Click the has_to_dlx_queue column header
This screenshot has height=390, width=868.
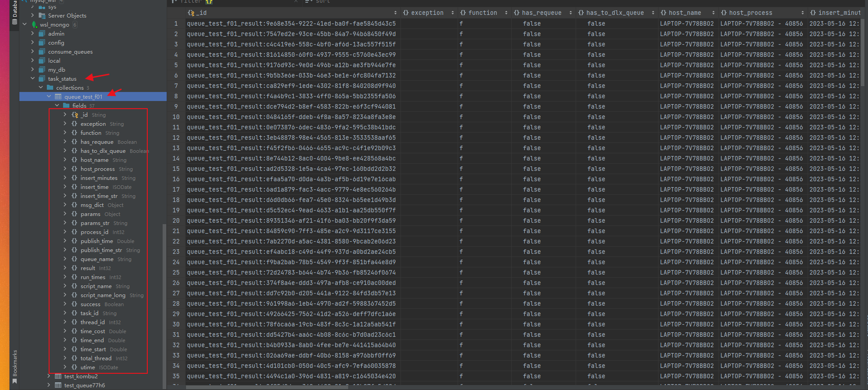coord(616,13)
